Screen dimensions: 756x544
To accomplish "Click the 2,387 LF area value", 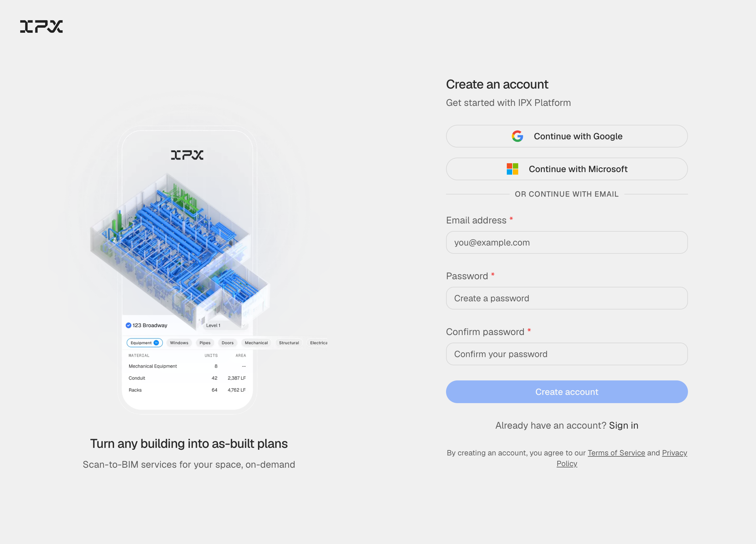I will [237, 378].
